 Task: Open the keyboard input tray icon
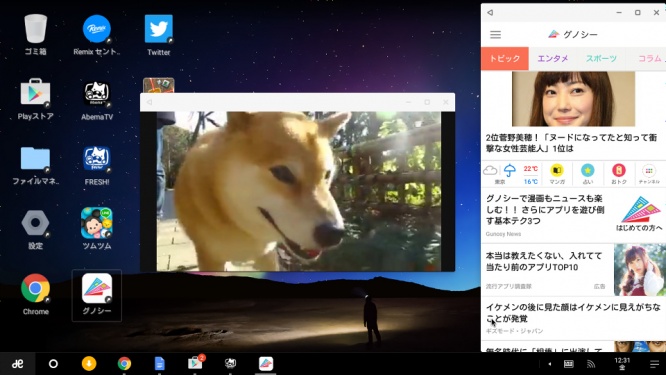568,364
